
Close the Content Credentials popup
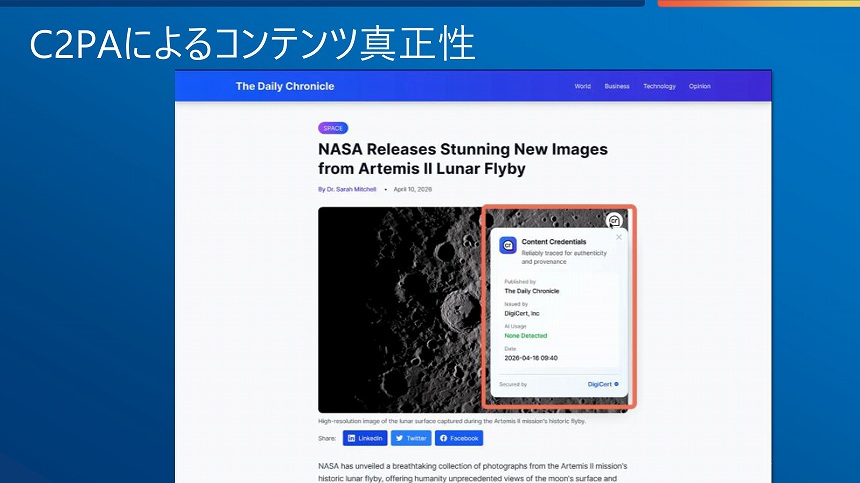tap(619, 237)
